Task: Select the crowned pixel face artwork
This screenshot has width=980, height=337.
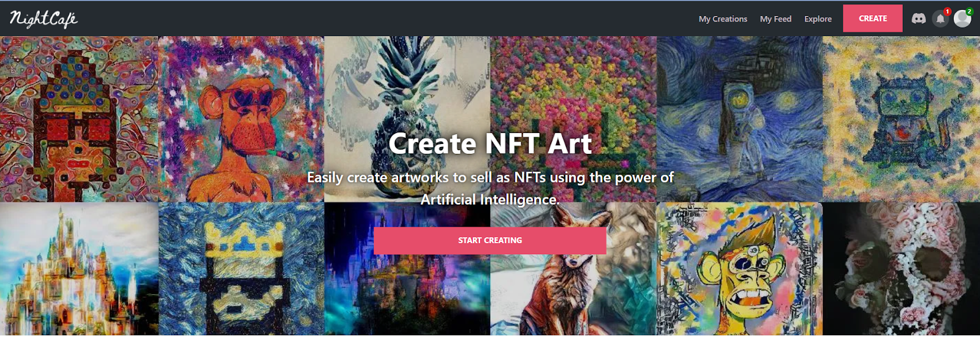Action: 241,268
